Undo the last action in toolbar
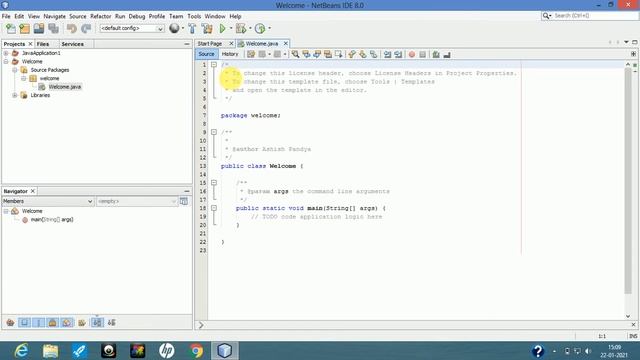The height and width of the screenshot is (360, 640). tap(72, 29)
